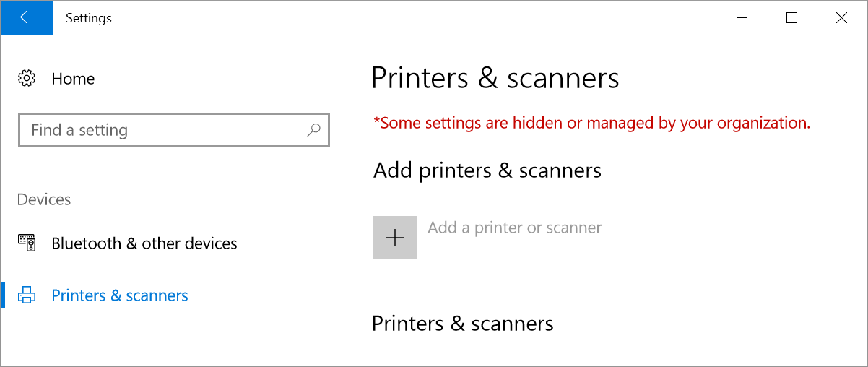This screenshot has width=868, height=367.
Task: Click the "Add printers & scanners" heading
Action: 487,170
